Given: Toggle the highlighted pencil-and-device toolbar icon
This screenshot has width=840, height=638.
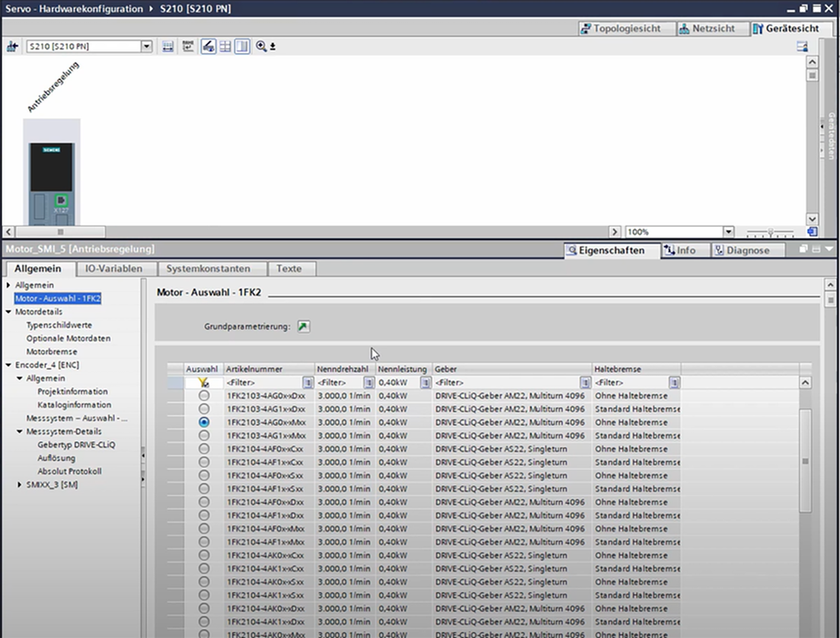Looking at the screenshot, I should click(x=208, y=46).
